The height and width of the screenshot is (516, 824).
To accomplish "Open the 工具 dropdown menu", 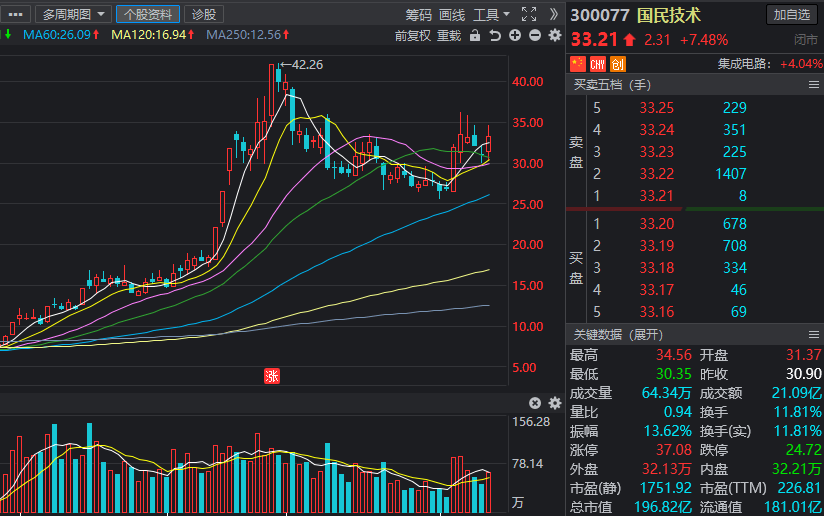I will coord(491,15).
